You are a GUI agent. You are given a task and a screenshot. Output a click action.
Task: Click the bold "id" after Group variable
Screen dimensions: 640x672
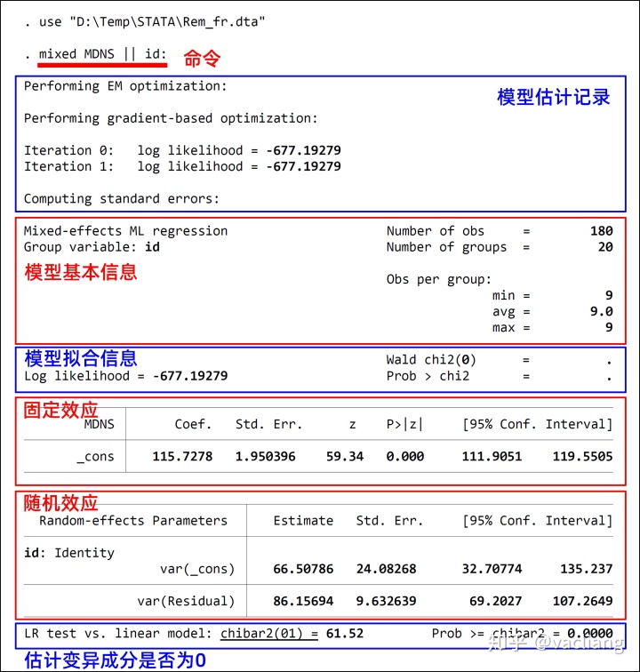[x=152, y=247]
